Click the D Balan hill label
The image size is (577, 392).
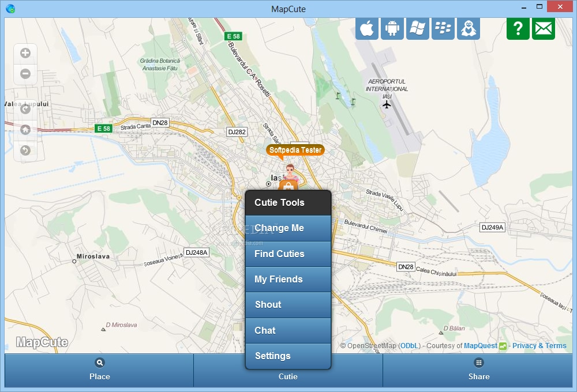(x=454, y=328)
